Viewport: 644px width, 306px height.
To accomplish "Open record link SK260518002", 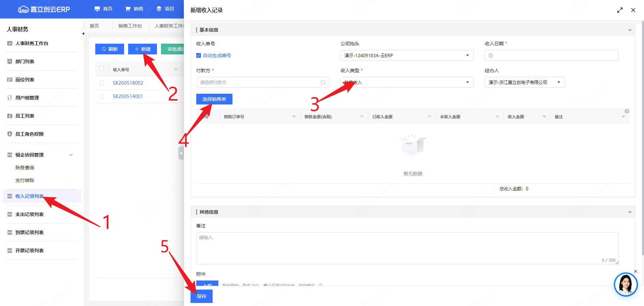I will (x=128, y=83).
